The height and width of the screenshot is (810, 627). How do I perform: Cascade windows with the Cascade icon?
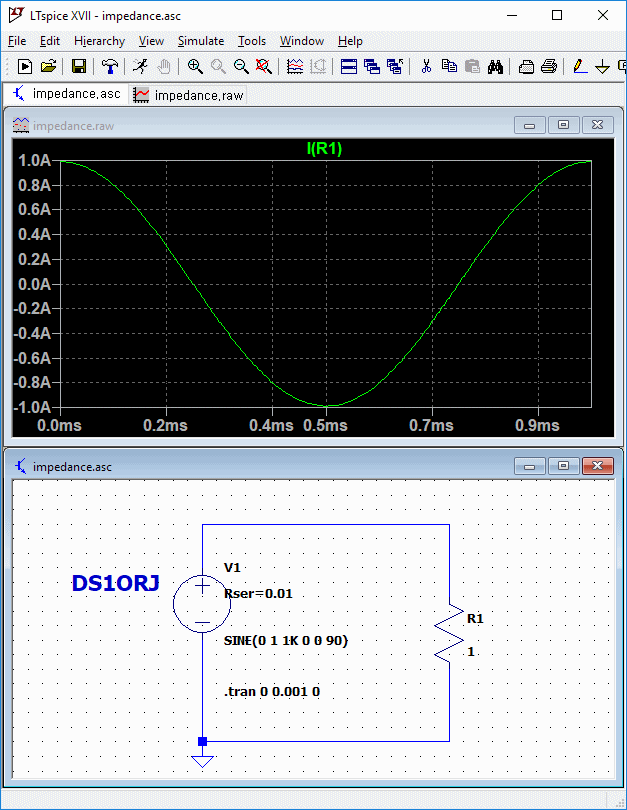[372, 66]
